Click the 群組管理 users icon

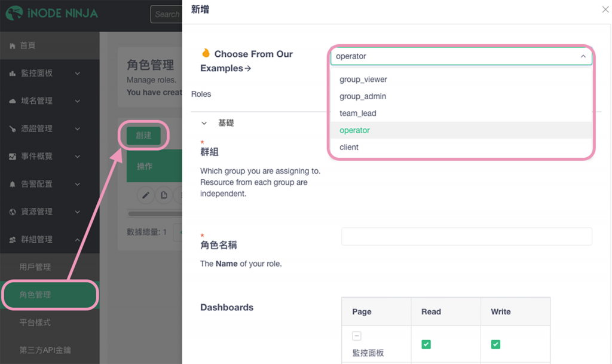13,240
